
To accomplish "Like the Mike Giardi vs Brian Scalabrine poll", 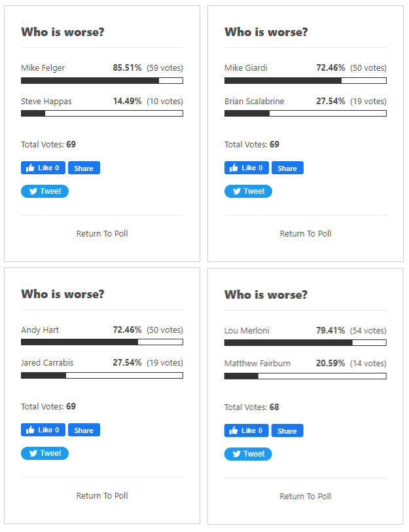I will coord(247,168).
